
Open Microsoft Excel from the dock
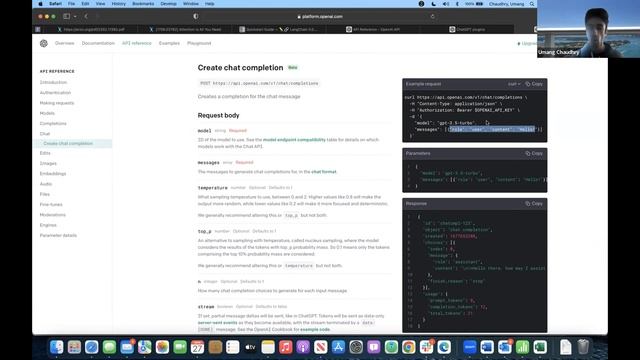(540, 347)
